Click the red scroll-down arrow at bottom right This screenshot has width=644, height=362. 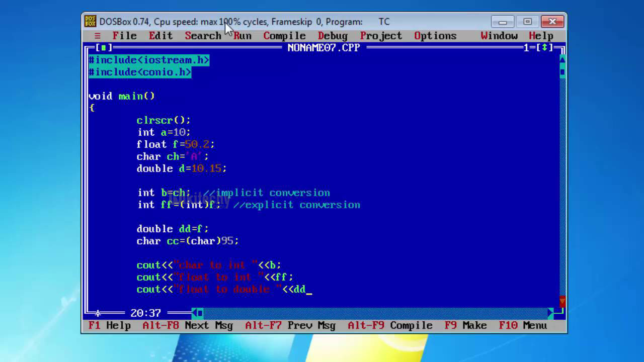tap(562, 301)
